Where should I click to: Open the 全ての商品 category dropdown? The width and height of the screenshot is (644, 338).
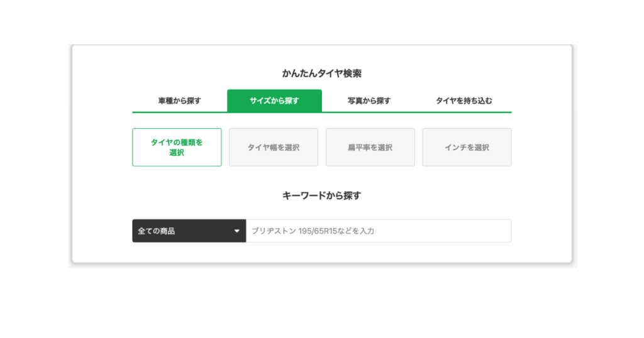click(x=189, y=231)
